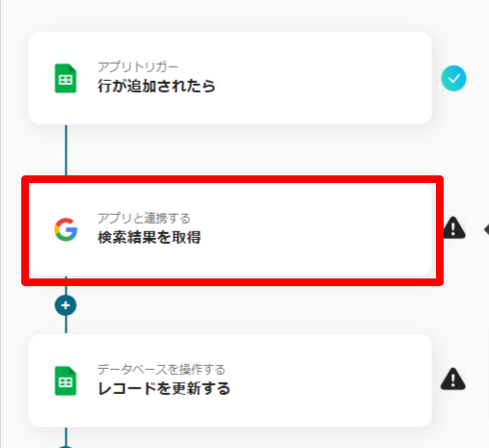Select the データベースを操作する label
This screenshot has width=489, height=448.
click(161, 369)
